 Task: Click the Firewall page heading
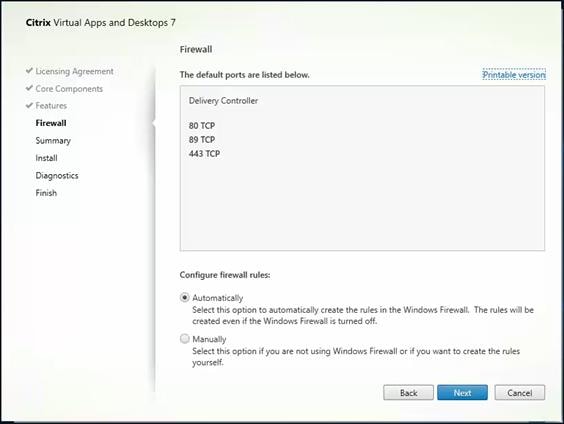tap(196, 49)
